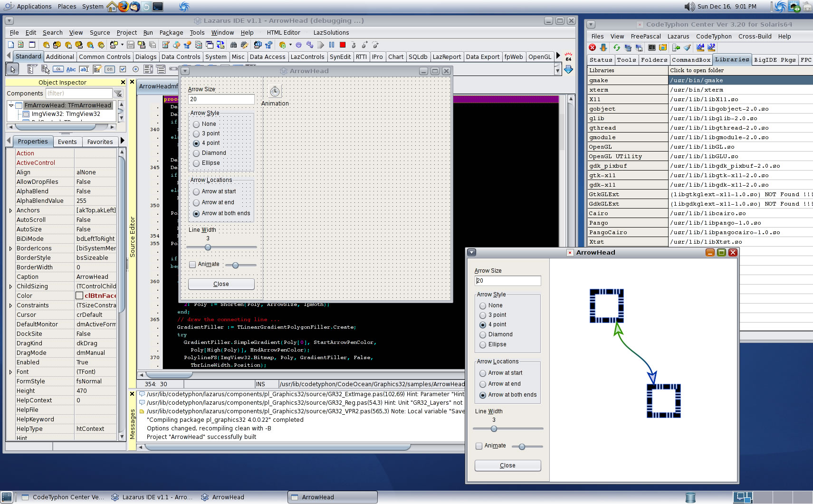Open the Source menu in Lazarus
The height and width of the screenshot is (504, 813).
tap(100, 32)
